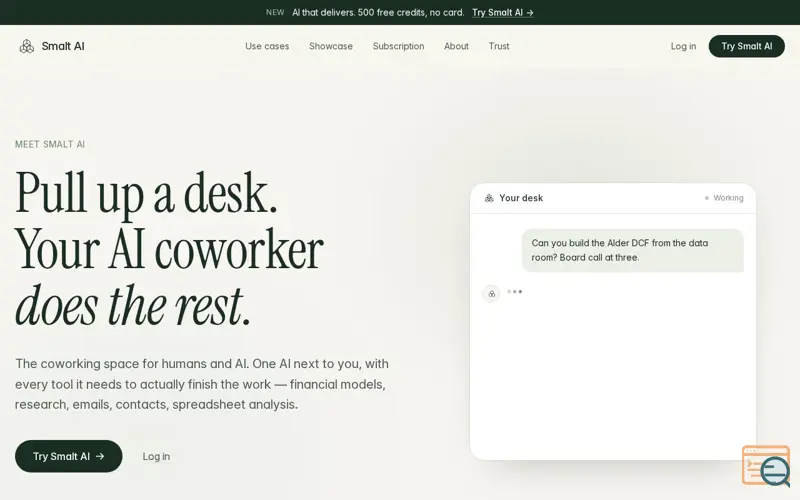Click the MEET SMALT AI eyebrow label
Viewport: 800px width, 500px height.
click(50, 144)
